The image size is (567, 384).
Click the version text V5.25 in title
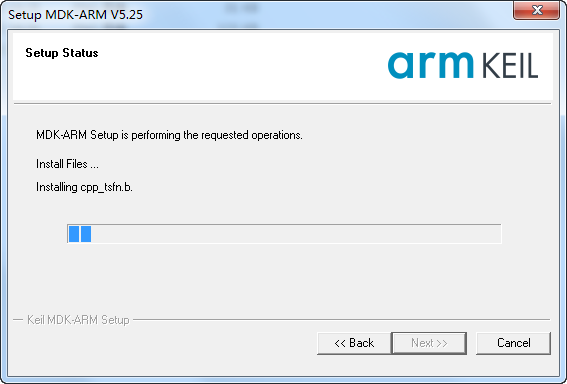[x=127, y=14]
